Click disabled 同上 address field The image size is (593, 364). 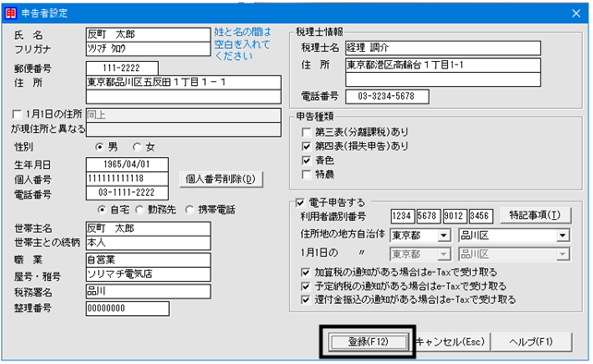click(x=184, y=115)
